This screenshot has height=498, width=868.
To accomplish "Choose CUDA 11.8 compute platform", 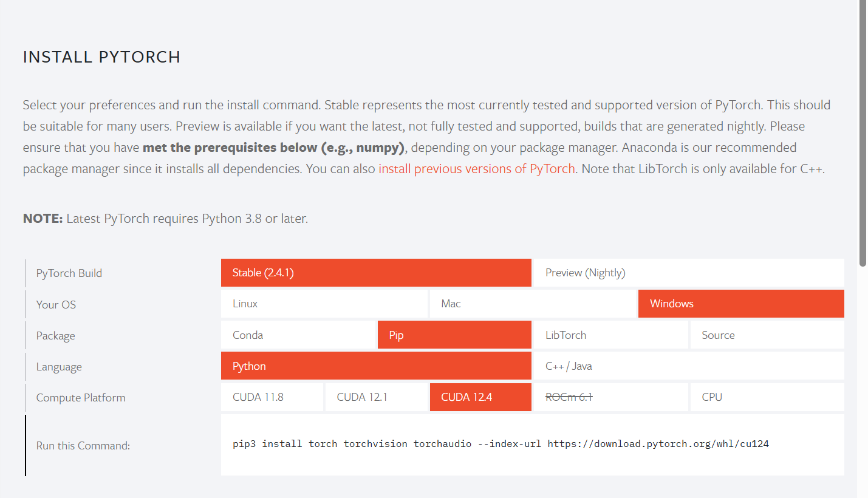I will click(x=272, y=397).
